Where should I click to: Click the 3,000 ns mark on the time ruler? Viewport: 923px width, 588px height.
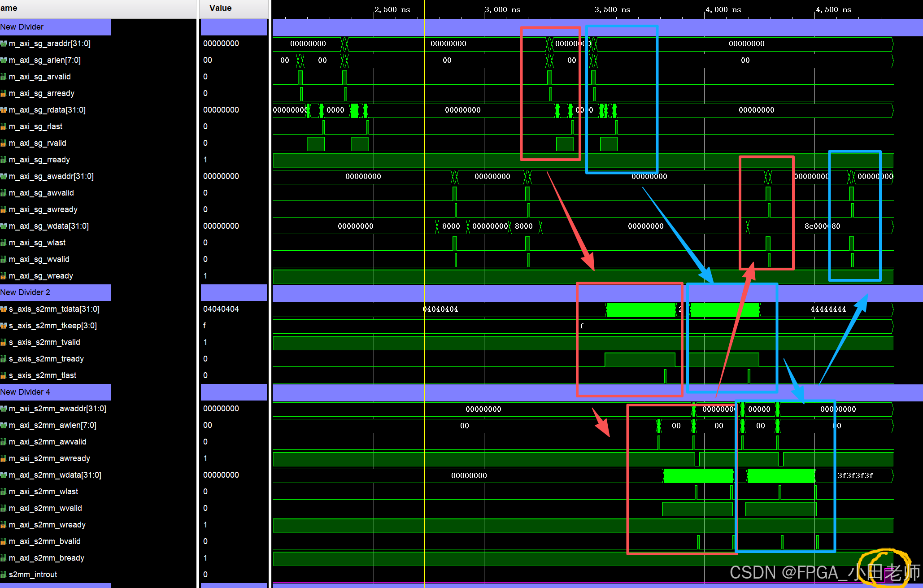pos(502,9)
